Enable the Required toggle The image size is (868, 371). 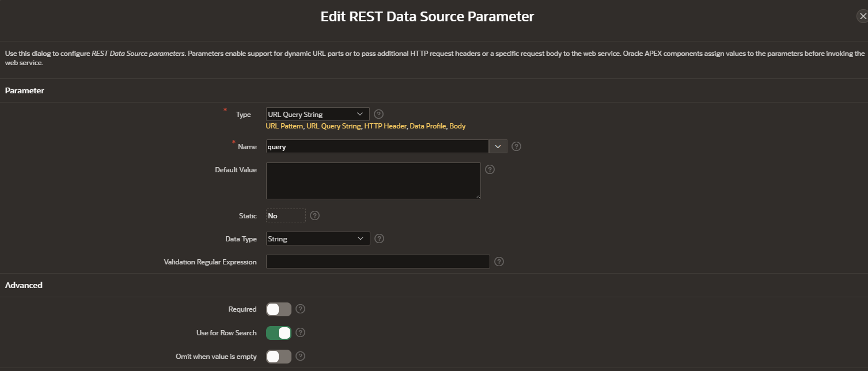point(279,309)
